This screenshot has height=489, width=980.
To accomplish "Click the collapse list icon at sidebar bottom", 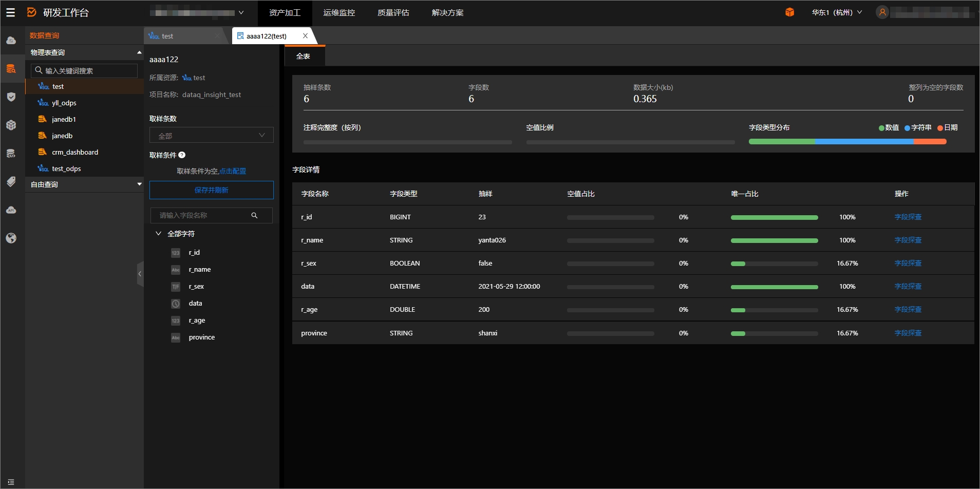I will [x=11, y=482].
